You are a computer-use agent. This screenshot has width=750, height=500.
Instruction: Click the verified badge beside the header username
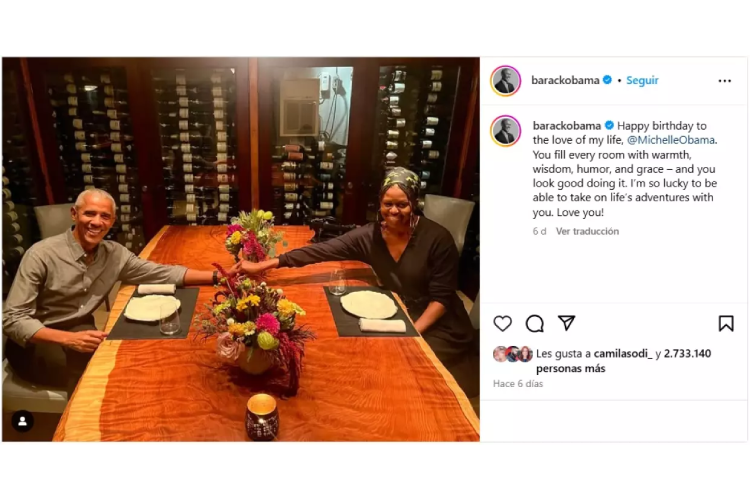[x=608, y=80]
